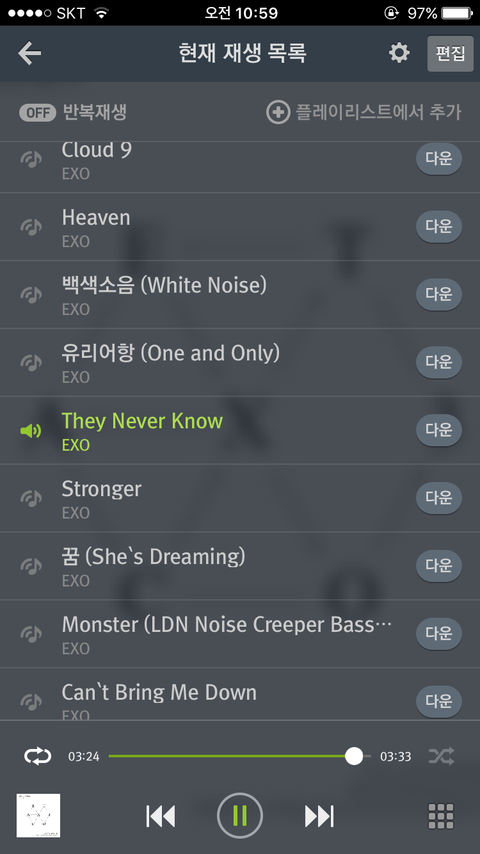
Task: Click the playback progress slider knob
Action: tap(354, 756)
